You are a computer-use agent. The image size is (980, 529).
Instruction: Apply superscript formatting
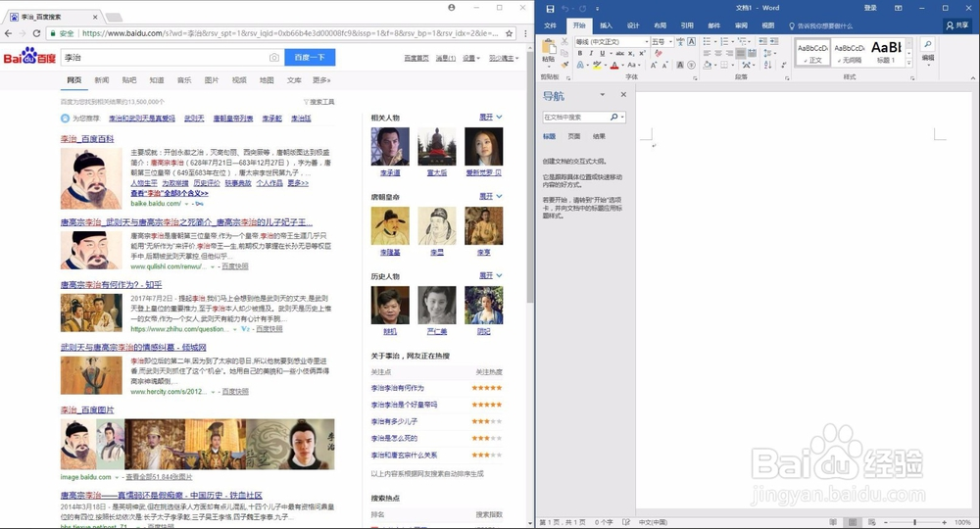point(642,53)
